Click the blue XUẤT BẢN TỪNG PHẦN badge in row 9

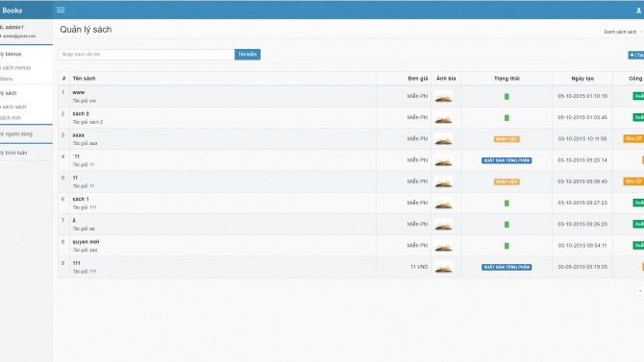[507, 267]
